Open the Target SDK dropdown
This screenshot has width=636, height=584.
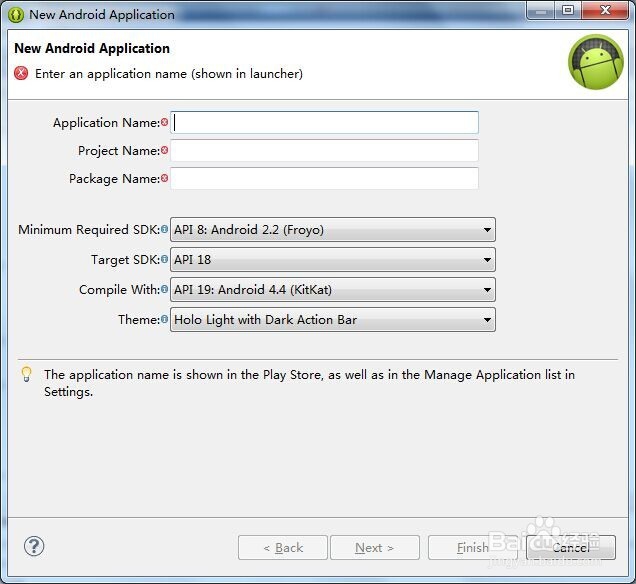(x=333, y=260)
